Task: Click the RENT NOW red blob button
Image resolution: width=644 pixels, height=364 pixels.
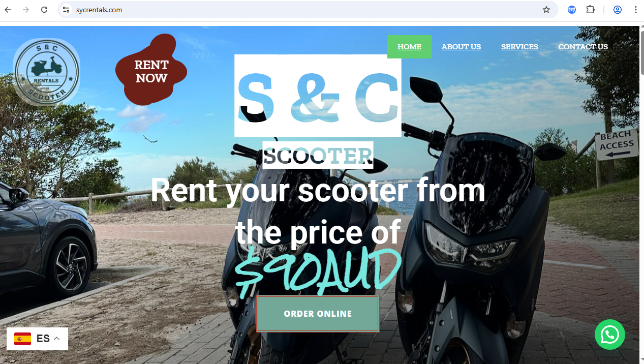Action: point(151,70)
